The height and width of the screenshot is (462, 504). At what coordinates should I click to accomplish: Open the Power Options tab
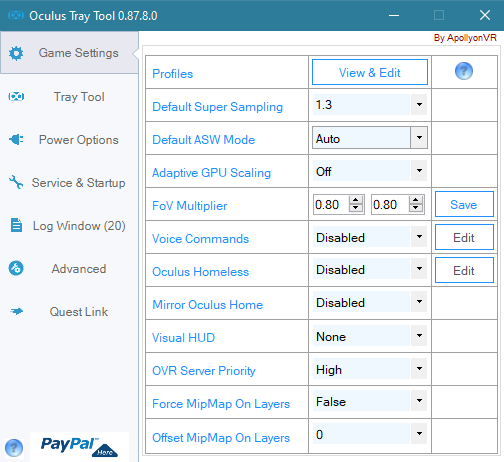(69, 140)
